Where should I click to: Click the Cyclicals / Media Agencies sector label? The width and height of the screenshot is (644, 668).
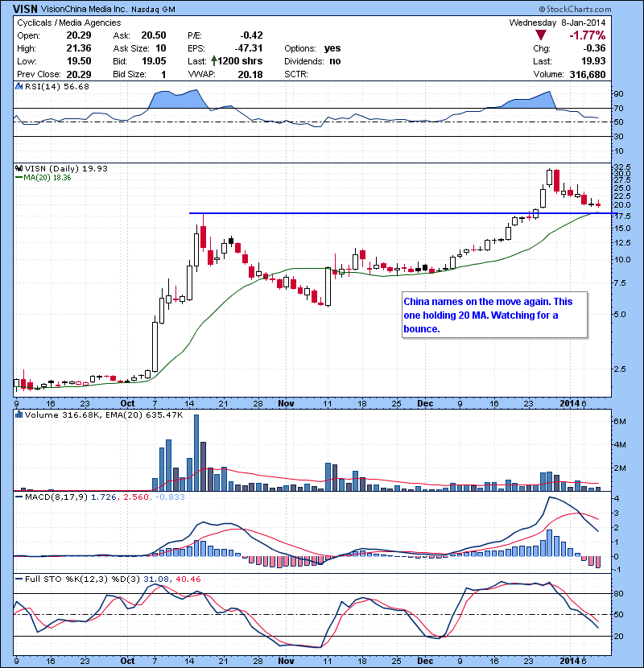(x=69, y=23)
